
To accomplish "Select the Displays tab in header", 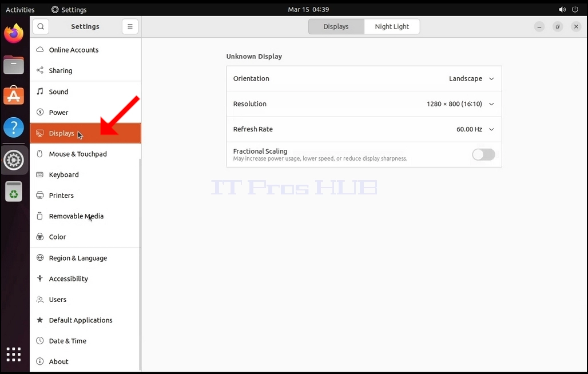I will (x=336, y=27).
